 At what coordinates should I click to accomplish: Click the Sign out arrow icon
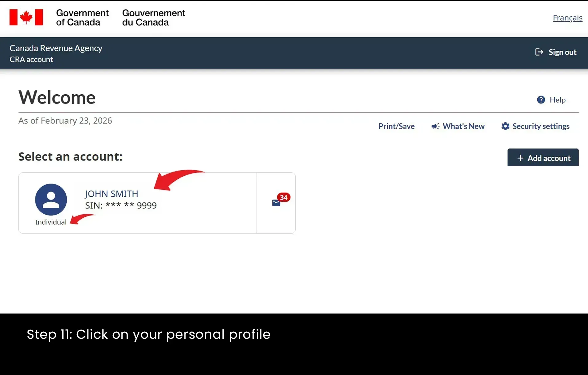539,52
